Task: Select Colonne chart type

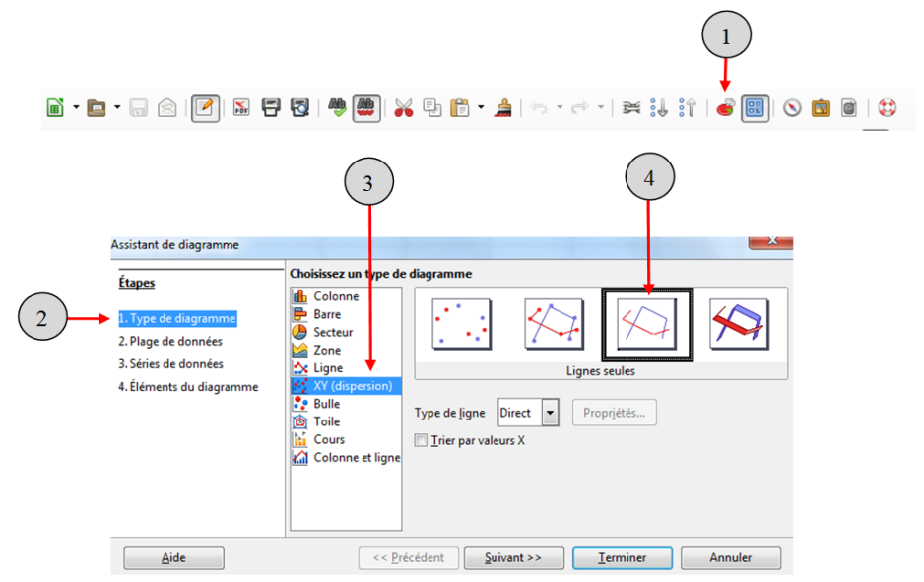Action: [346, 296]
